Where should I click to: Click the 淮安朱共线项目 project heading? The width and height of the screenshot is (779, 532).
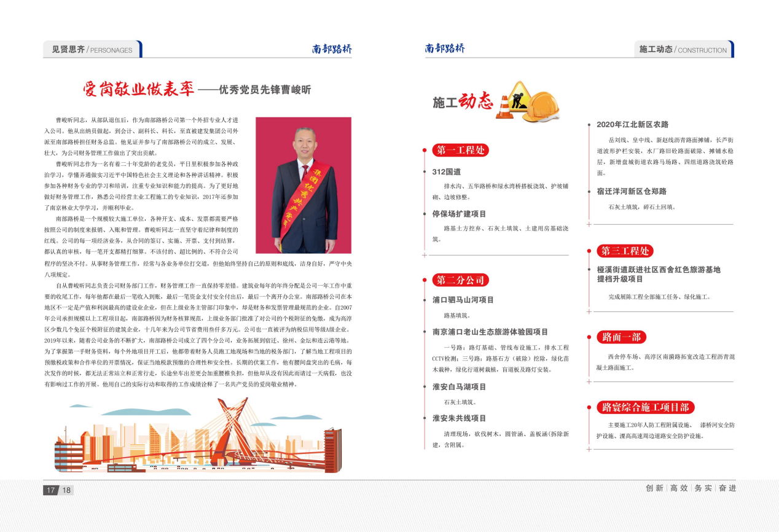pos(459,418)
